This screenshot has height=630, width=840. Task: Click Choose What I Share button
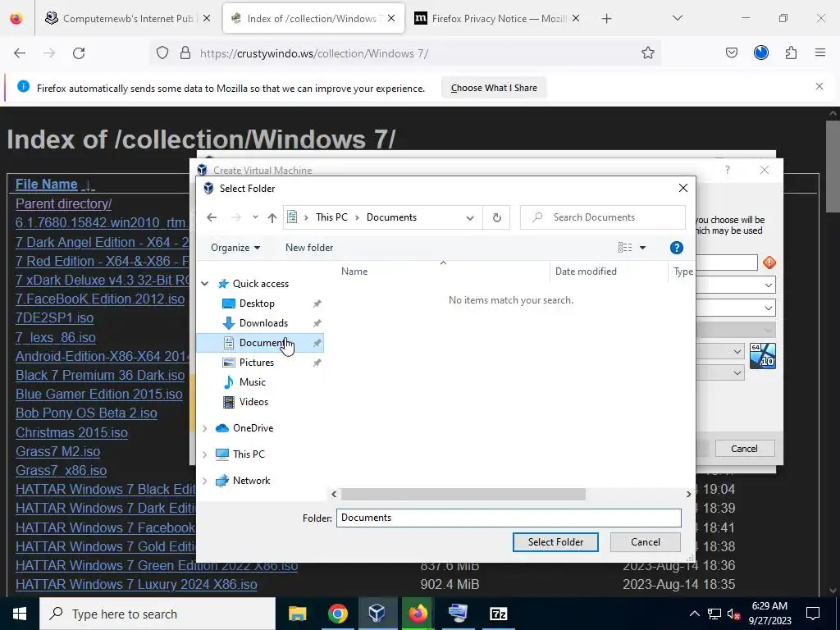(494, 88)
